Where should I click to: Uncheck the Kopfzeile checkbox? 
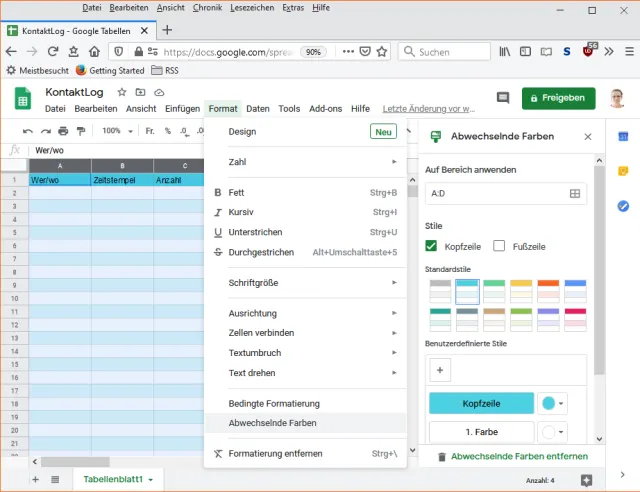coord(432,246)
